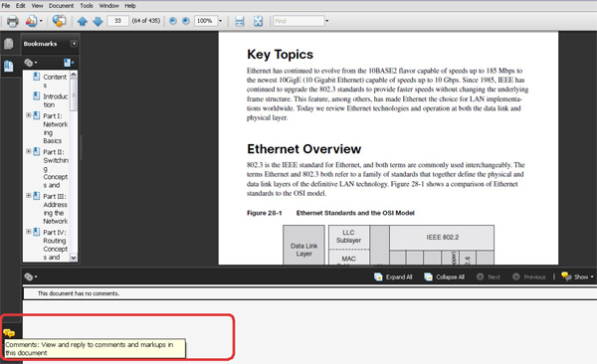The width and height of the screenshot is (597, 364).
Task: Open the Tools menu
Action: [87, 5]
